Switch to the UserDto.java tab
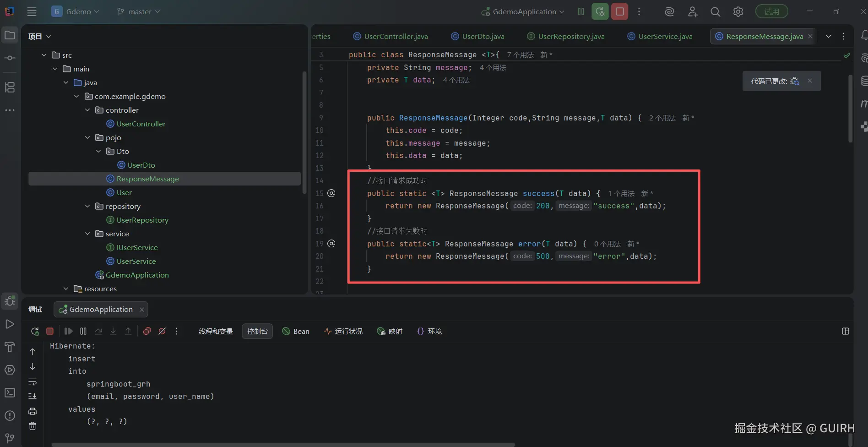This screenshot has width=868, height=447. pos(477,36)
